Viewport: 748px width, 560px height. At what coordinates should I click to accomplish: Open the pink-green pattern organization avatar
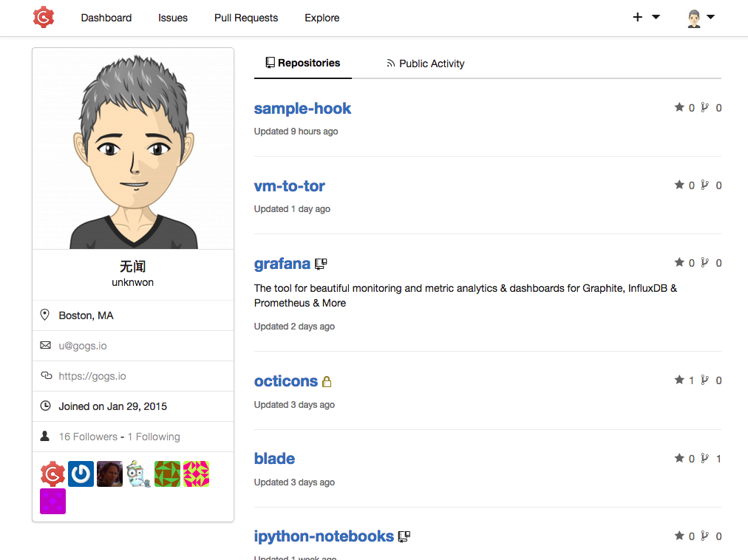tap(196, 474)
